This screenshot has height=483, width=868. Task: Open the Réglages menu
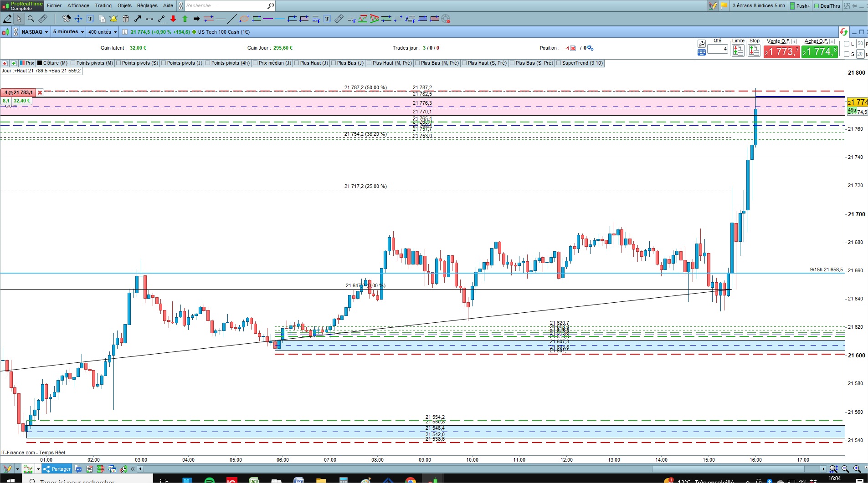[x=147, y=5]
